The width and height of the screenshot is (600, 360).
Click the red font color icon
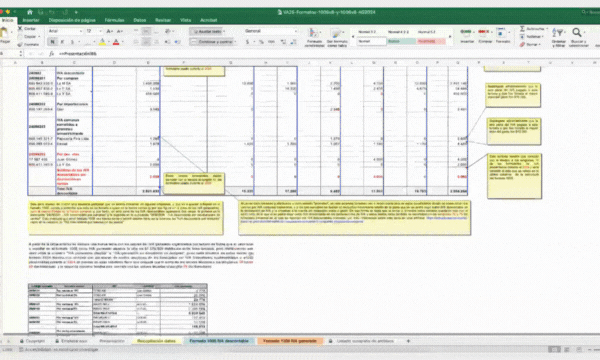tap(116, 42)
